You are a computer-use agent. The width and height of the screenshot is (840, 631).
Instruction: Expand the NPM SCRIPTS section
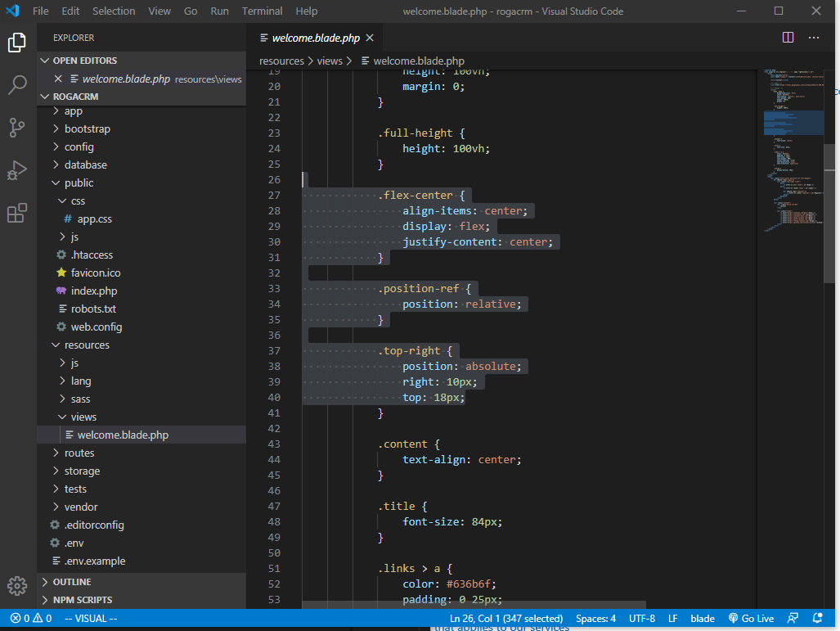[x=82, y=600]
